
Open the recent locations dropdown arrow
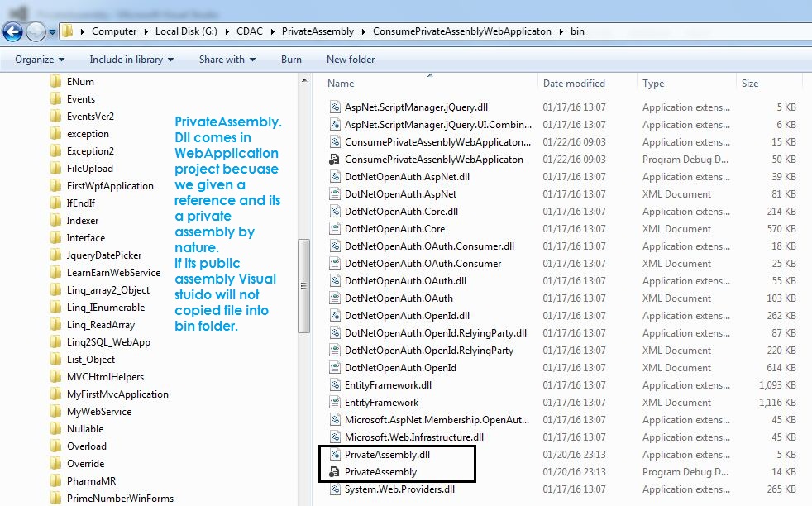coord(52,32)
